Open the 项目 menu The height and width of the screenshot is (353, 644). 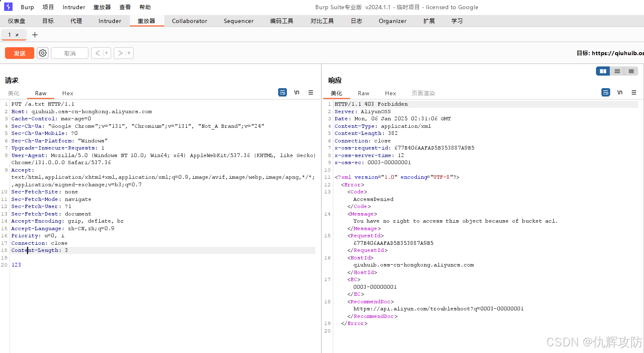[48, 7]
